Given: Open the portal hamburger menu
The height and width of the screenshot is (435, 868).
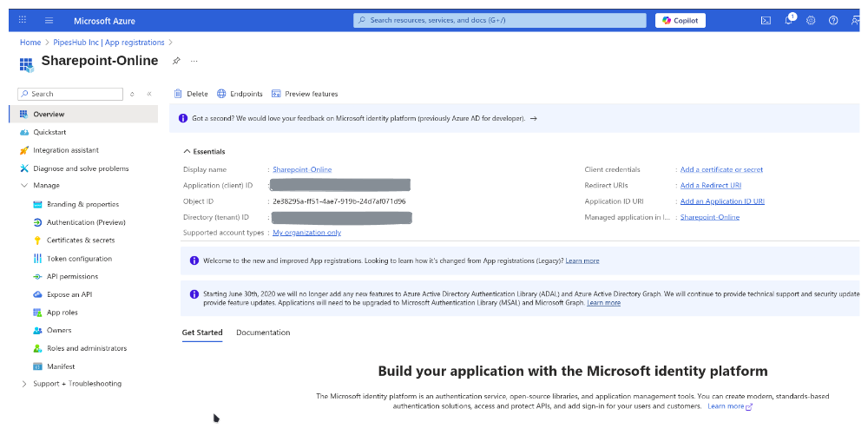Looking at the screenshot, I should click(49, 21).
